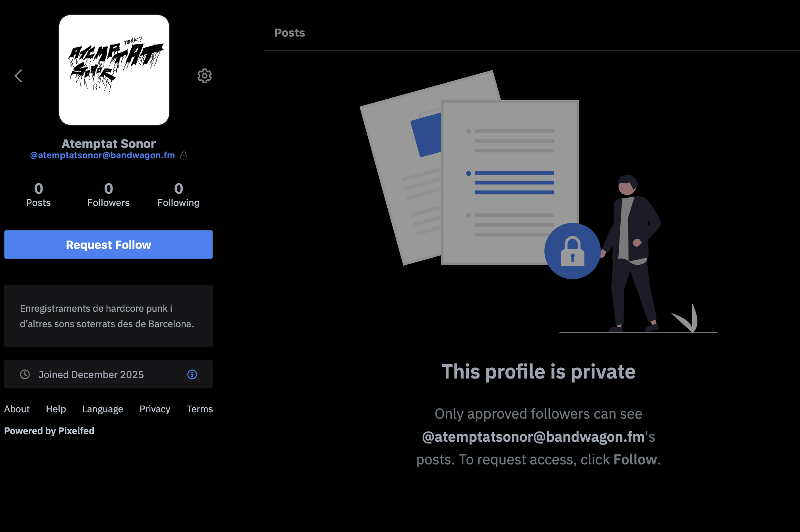Viewport: 800px width, 532px height.
Task: Open the About footer link
Action: click(x=17, y=409)
